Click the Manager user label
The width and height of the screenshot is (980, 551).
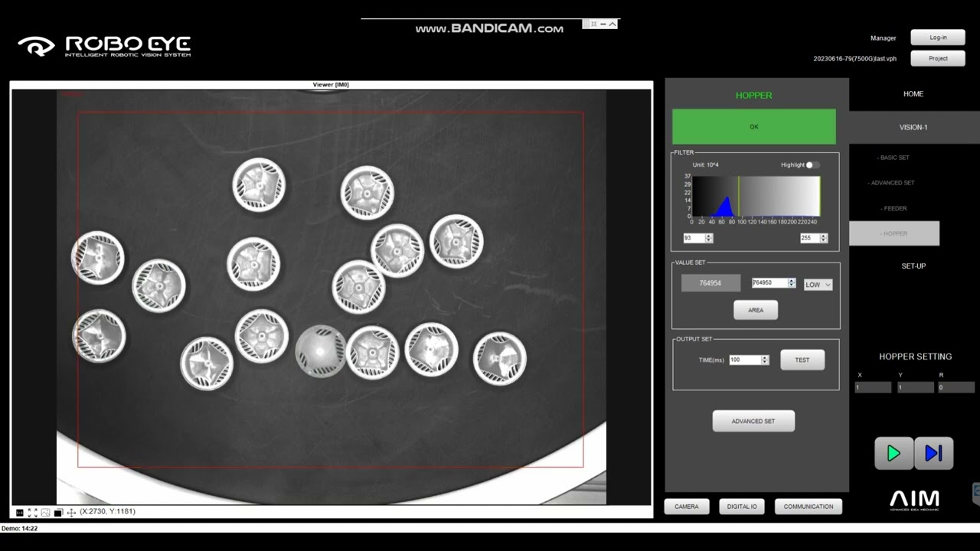click(x=883, y=38)
